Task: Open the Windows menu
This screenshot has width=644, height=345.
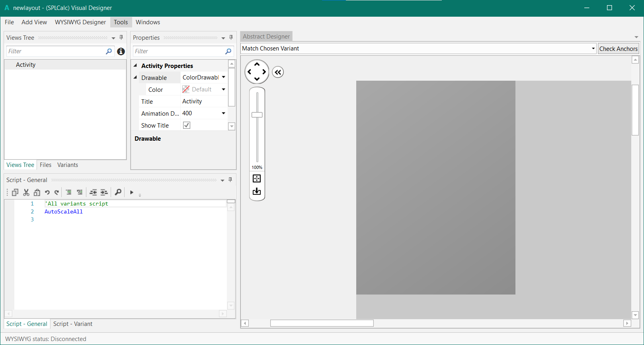Action: point(148,22)
